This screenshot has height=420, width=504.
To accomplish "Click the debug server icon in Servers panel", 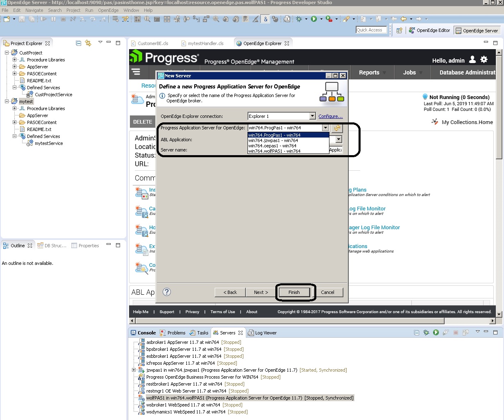I will click(x=426, y=333).
